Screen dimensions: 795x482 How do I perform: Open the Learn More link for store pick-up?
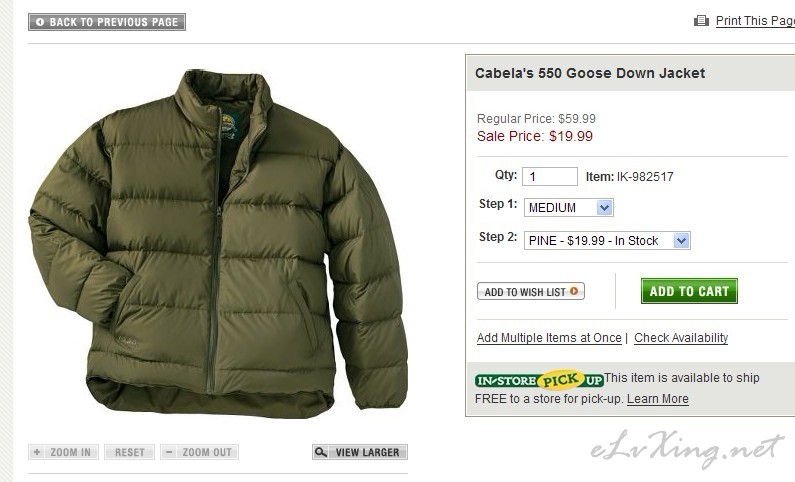point(658,399)
